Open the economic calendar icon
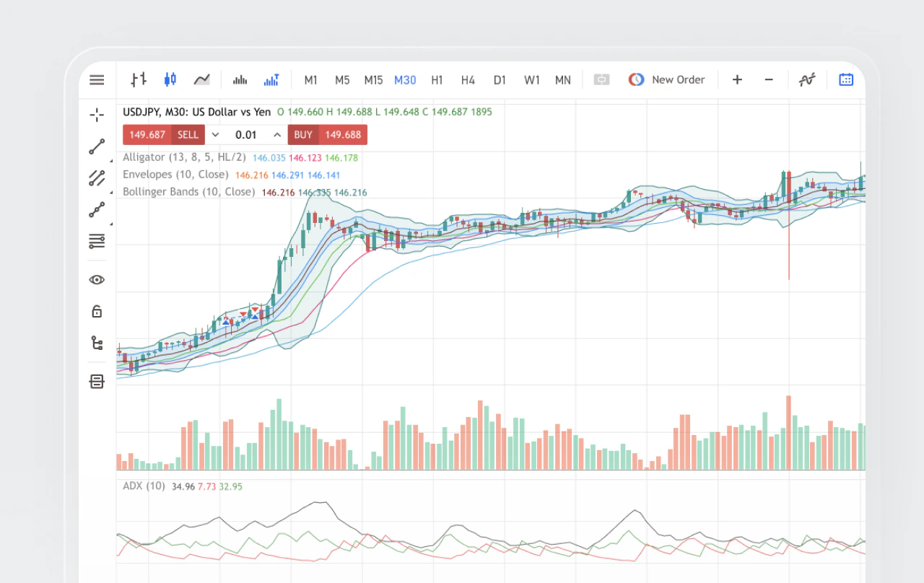924x583 pixels. [x=846, y=80]
